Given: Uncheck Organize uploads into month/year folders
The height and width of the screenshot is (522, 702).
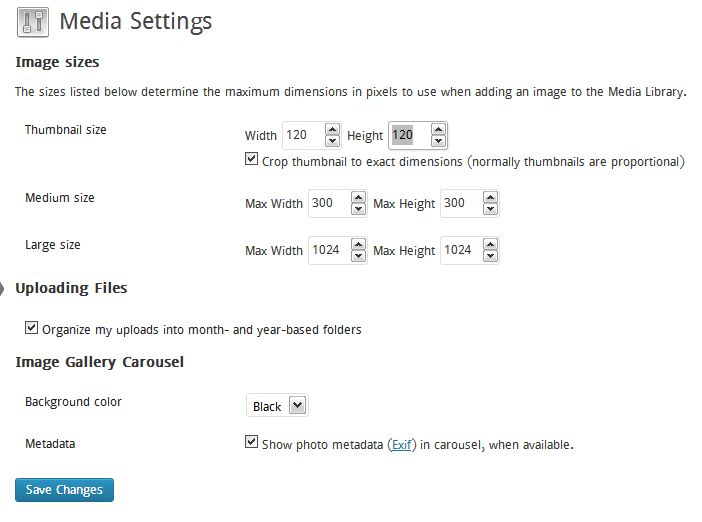Looking at the screenshot, I should pos(31,328).
